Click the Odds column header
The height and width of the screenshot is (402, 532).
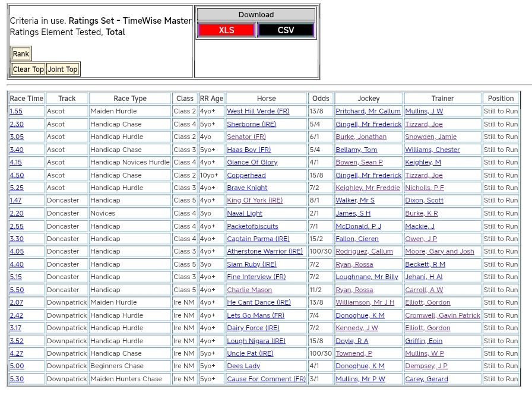(x=321, y=99)
